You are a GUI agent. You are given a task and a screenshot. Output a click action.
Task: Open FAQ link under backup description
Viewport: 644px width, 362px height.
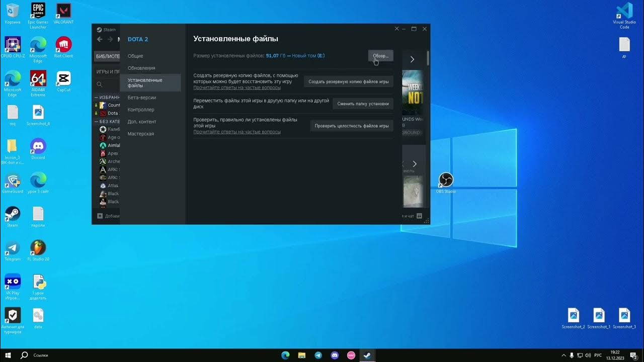237,87
